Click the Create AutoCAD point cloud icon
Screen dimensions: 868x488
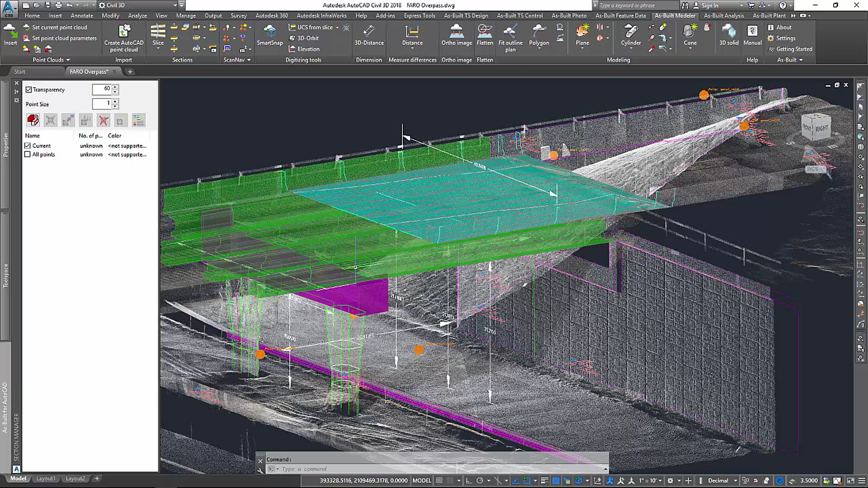click(123, 32)
